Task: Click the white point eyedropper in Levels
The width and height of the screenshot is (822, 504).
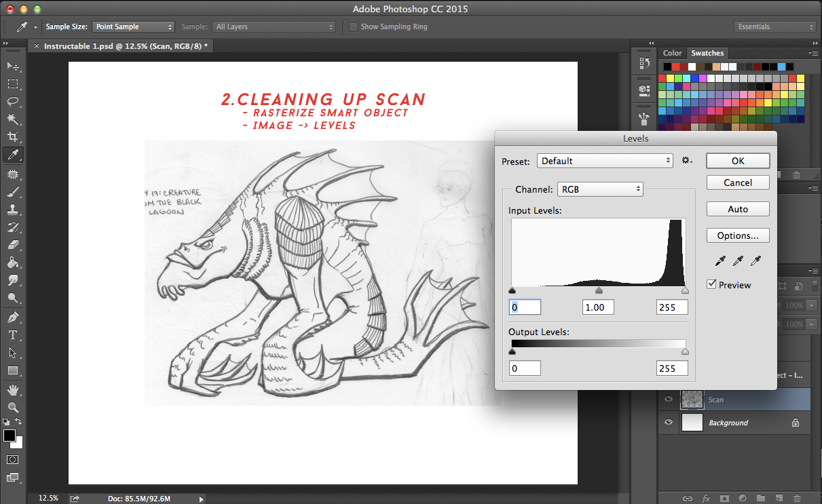Action: click(755, 261)
